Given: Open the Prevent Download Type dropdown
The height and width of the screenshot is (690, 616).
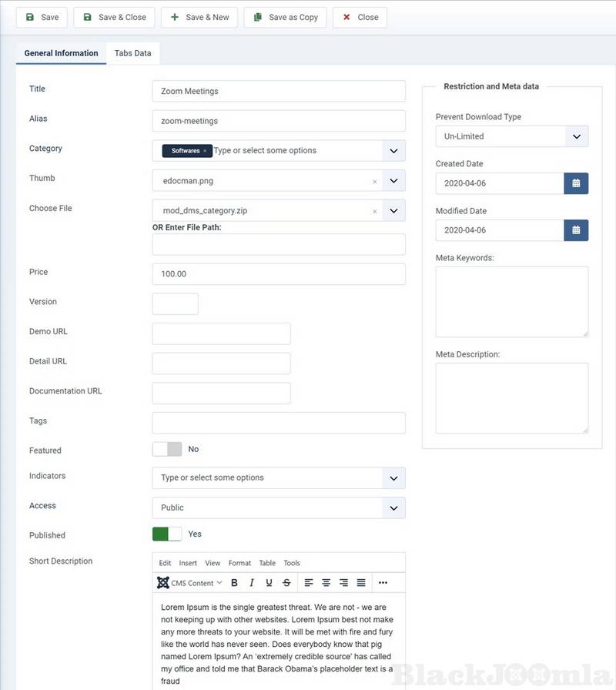Looking at the screenshot, I should [576, 136].
